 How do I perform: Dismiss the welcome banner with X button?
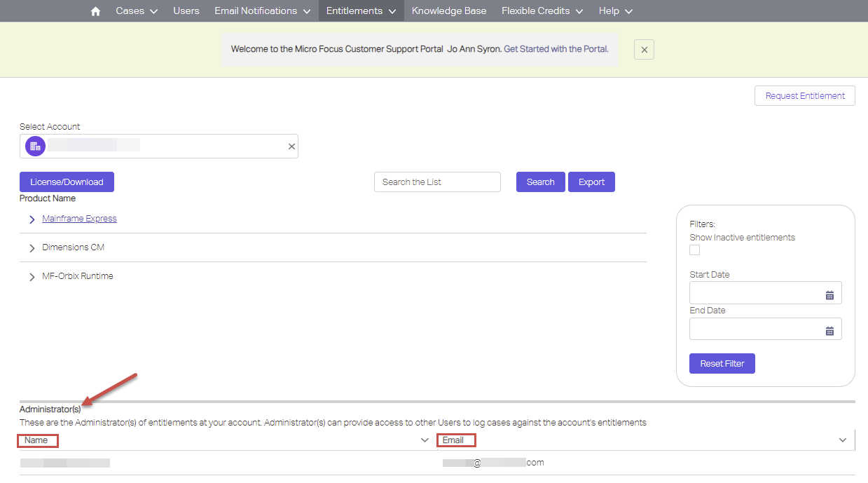point(644,49)
